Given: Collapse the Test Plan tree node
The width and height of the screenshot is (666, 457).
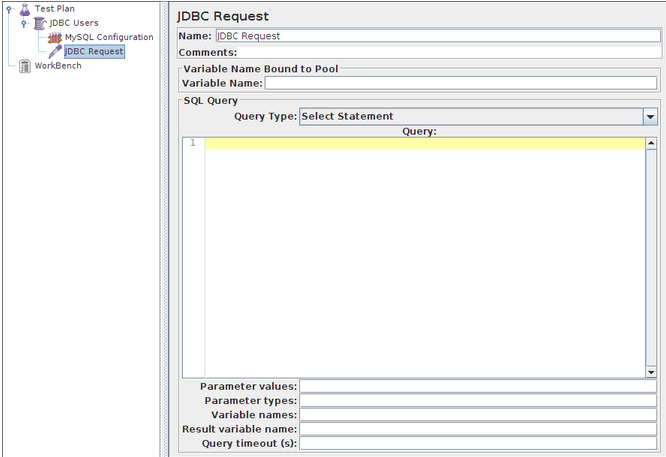Looking at the screenshot, I should point(8,9).
